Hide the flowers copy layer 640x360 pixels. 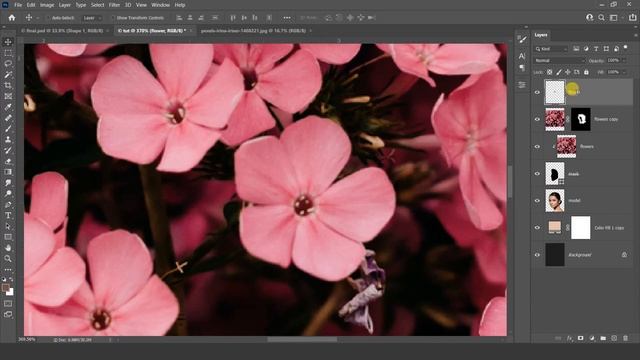point(537,119)
